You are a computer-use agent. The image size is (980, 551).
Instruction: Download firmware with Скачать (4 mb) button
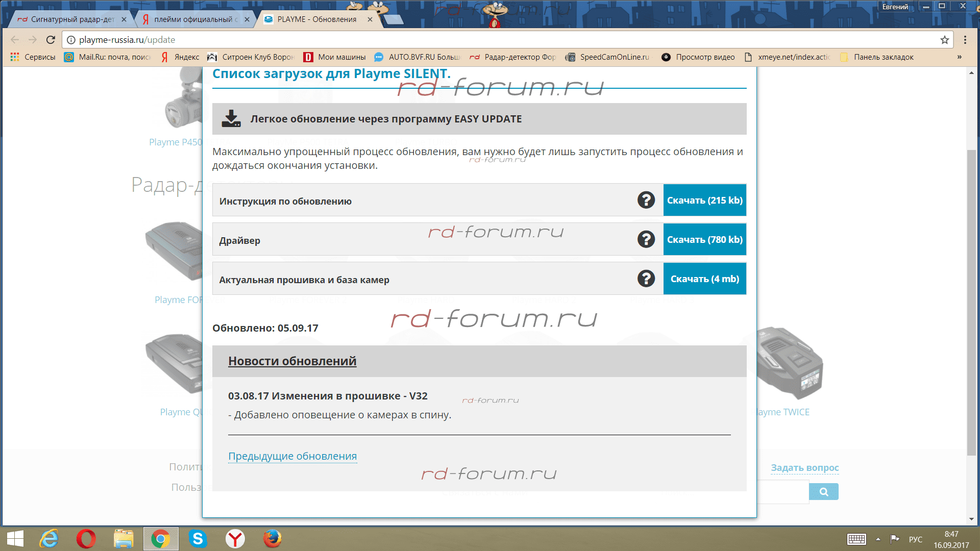pos(704,279)
